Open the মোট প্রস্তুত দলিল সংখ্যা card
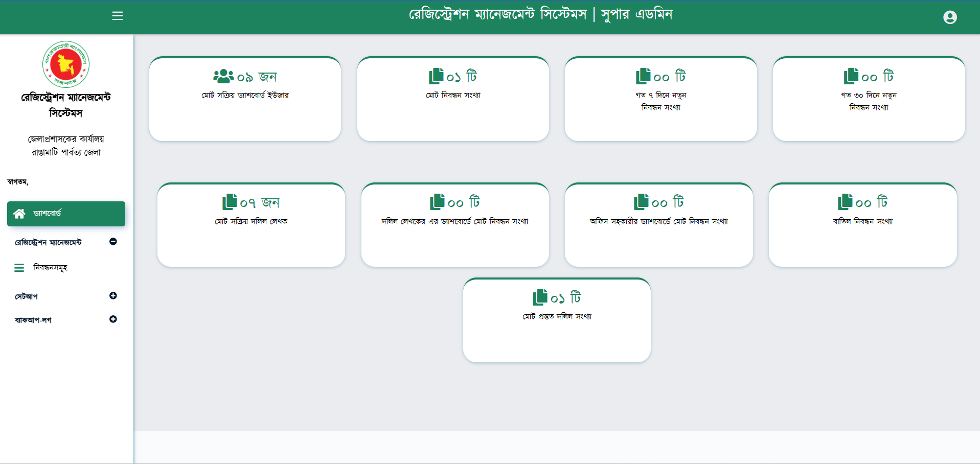This screenshot has width=980, height=464. [557, 320]
